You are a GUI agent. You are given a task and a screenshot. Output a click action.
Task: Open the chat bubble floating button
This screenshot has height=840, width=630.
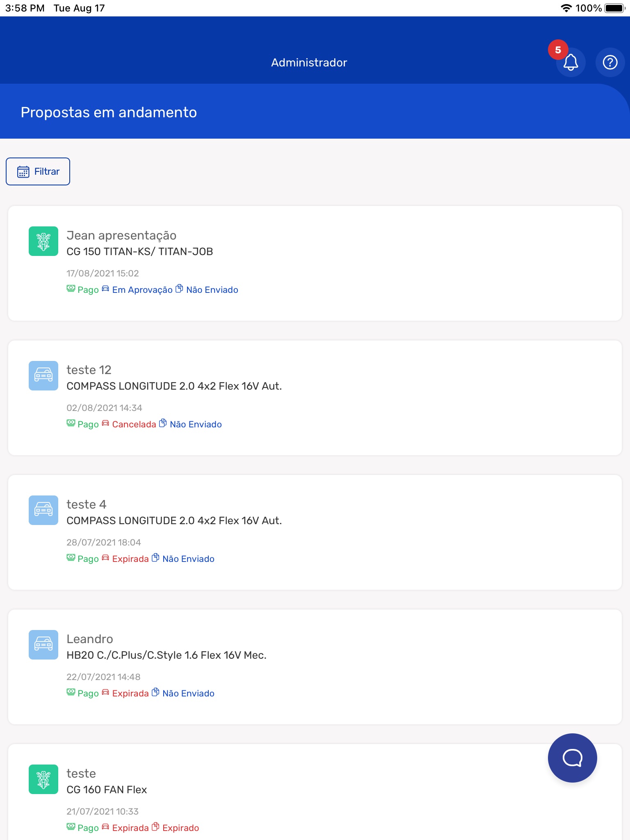[x=572, y=758]
